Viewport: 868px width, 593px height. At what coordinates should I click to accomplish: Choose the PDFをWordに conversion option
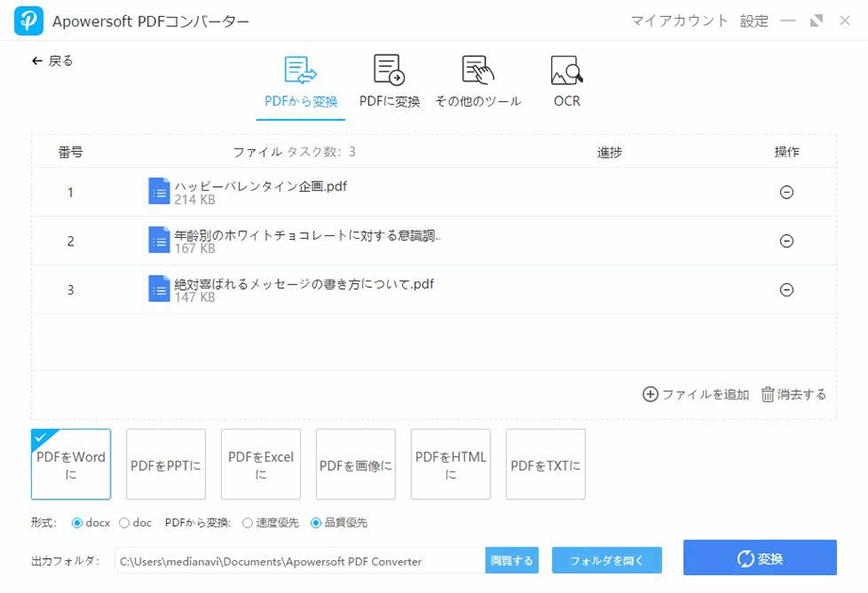(71, 465)
